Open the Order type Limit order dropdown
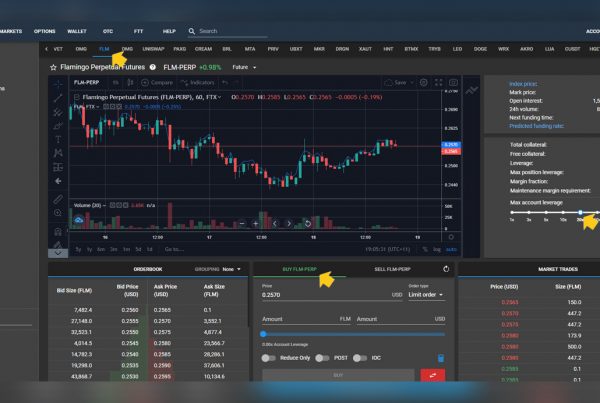The height and width of the screenshot is (403, 600). point(426,295)
